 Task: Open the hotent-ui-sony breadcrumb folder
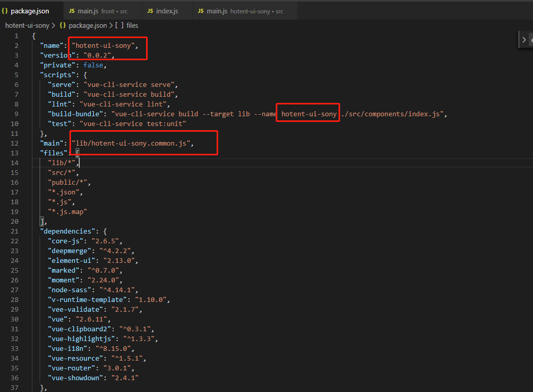pos(27,25)
